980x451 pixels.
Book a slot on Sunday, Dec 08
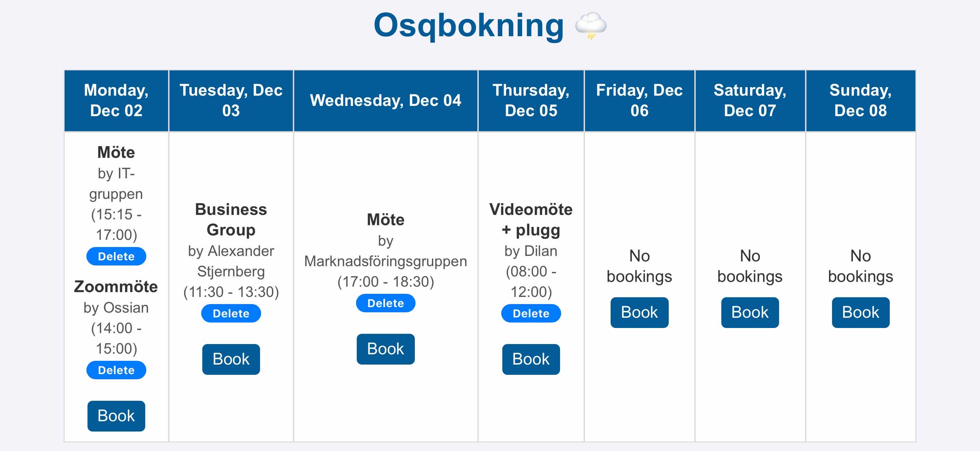(x=860, y=312)
